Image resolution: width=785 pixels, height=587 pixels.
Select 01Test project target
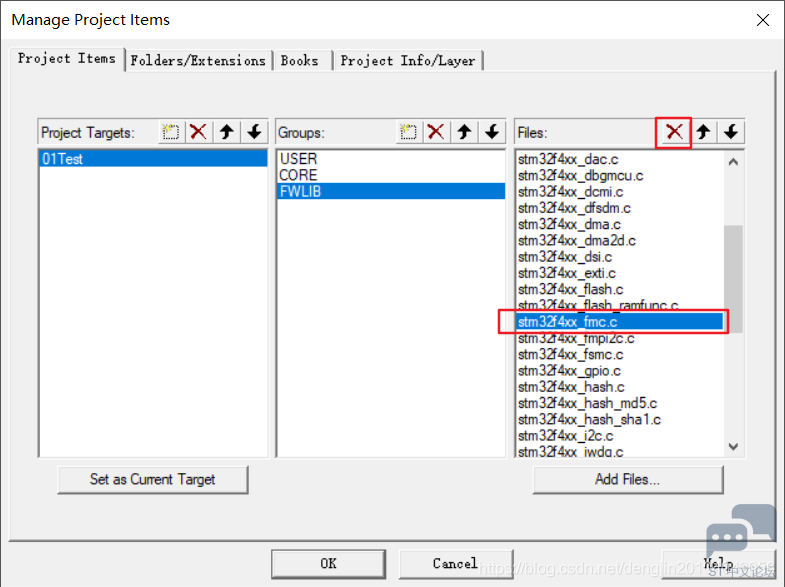[x=153, y=159]
